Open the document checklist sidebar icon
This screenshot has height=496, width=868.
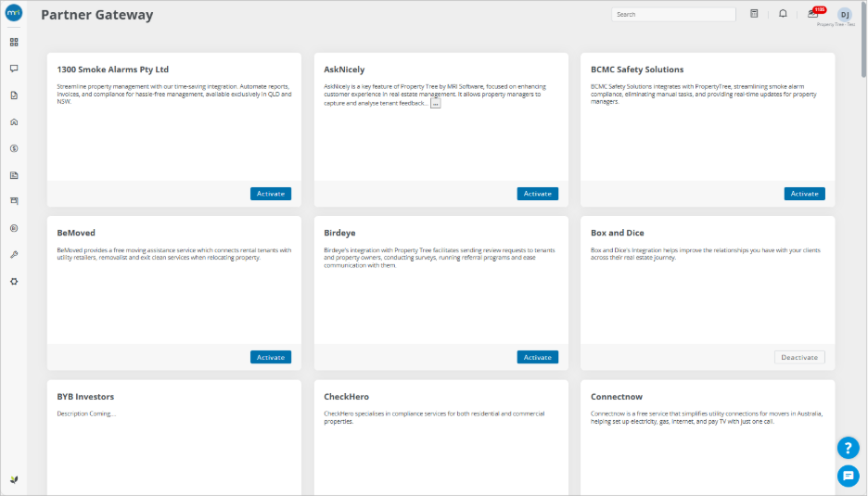pos(14,95)
